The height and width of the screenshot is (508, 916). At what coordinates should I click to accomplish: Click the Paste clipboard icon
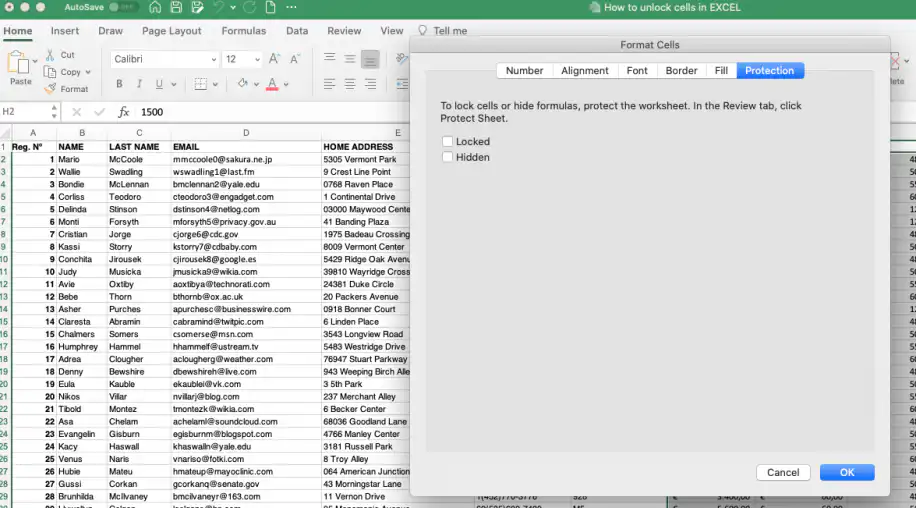tap(18, 62)
